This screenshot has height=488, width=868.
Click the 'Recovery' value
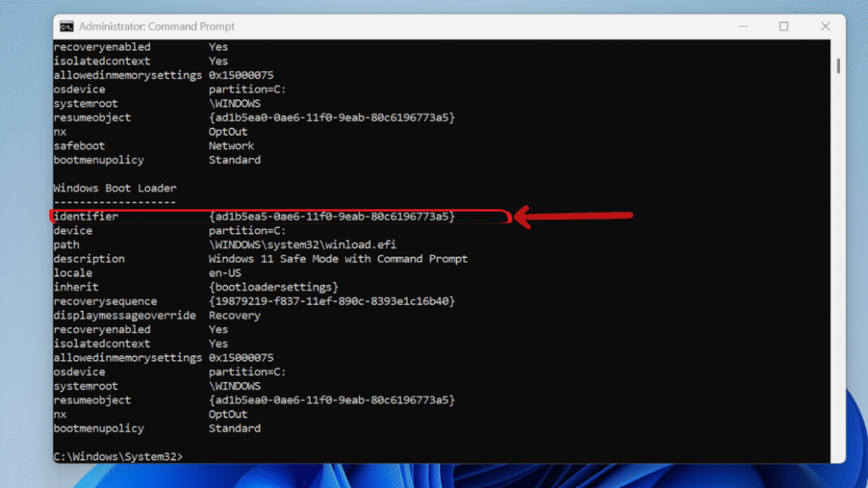point(234,316)
